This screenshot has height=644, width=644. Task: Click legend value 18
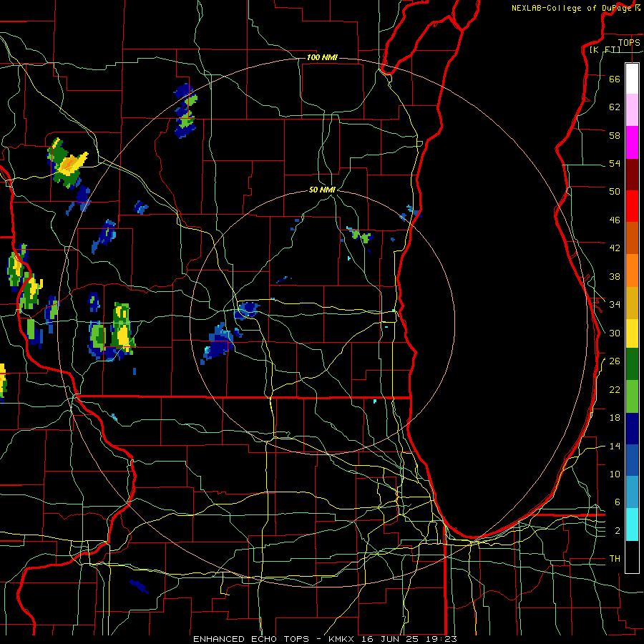point(615,418)
